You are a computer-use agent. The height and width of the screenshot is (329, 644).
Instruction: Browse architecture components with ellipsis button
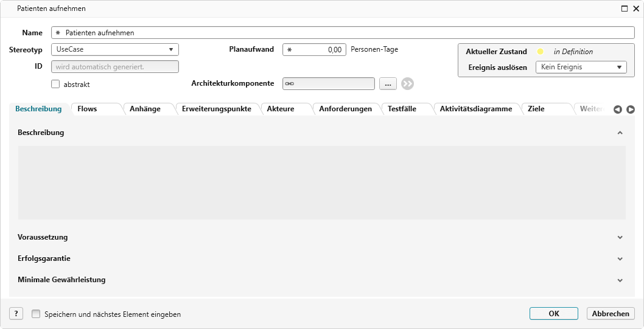point(388,84)
